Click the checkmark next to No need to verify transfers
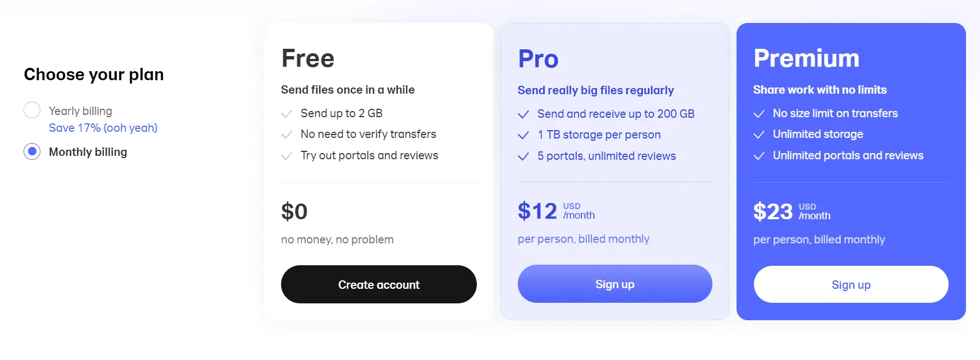Screen dimensions: 980x360 tap(287, 134)
